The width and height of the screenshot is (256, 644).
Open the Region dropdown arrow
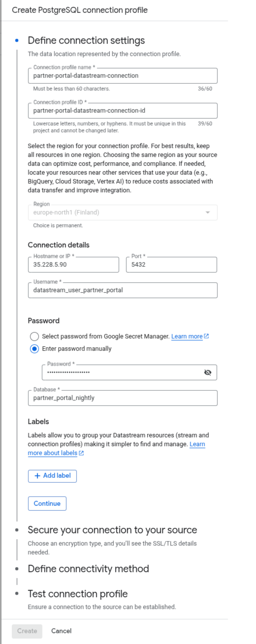click(x=208, y=213)
